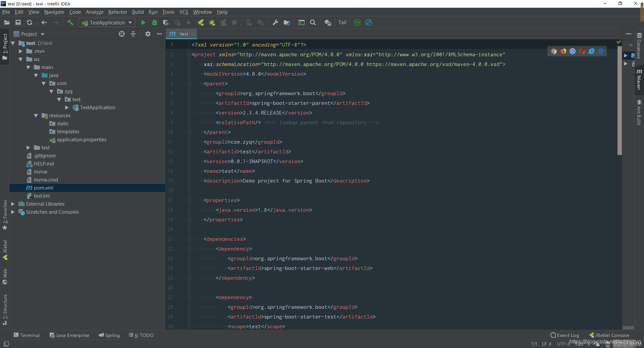Toggle the 1: Project tool window

[5, 47]
